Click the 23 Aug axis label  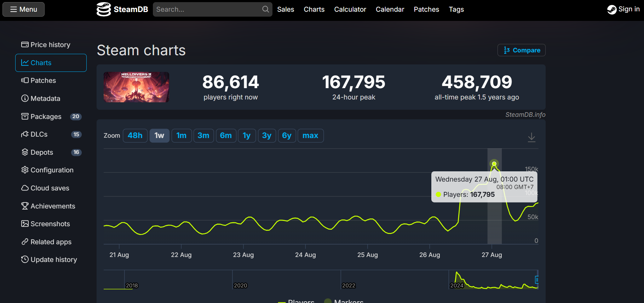coord(243,255)
